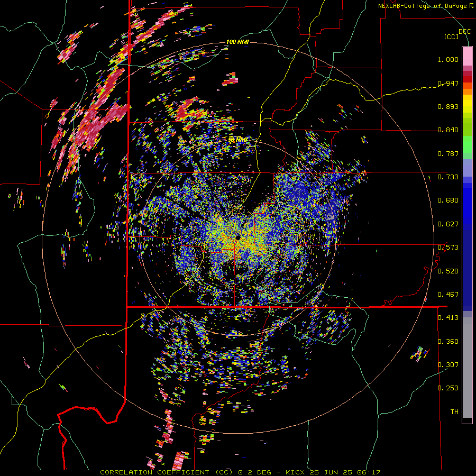
Task: Click the DCC [CC] legend title
Action: coord(457,34)
